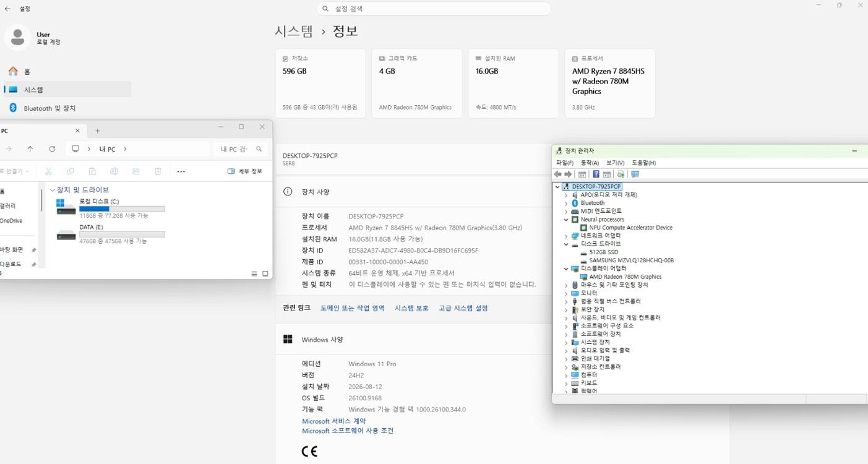Click the info icon beside 장치 사양
Image resolution: width=868 pixels, height=464 pixels.
(288, 192)
